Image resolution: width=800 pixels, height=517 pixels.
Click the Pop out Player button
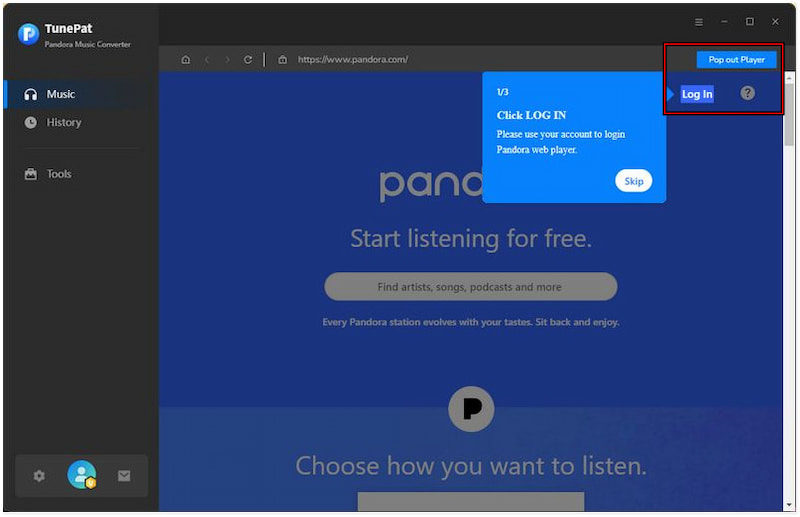click(x=737, y=60)
